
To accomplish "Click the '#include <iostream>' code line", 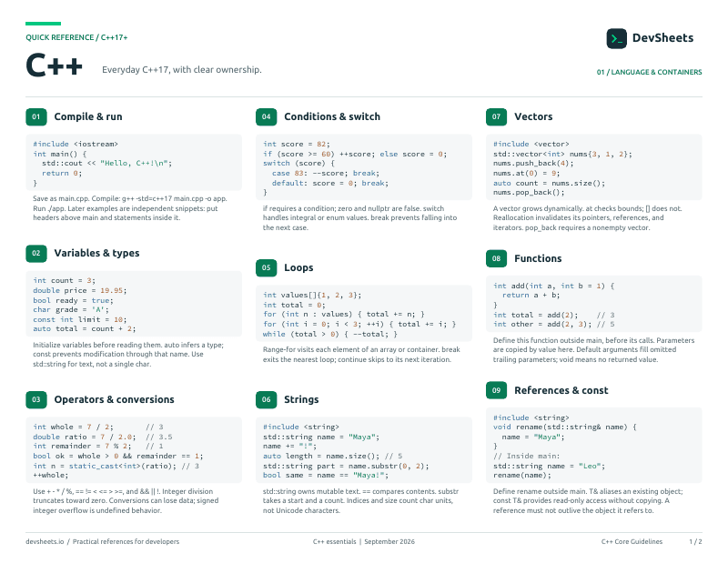I will point(76,144).
